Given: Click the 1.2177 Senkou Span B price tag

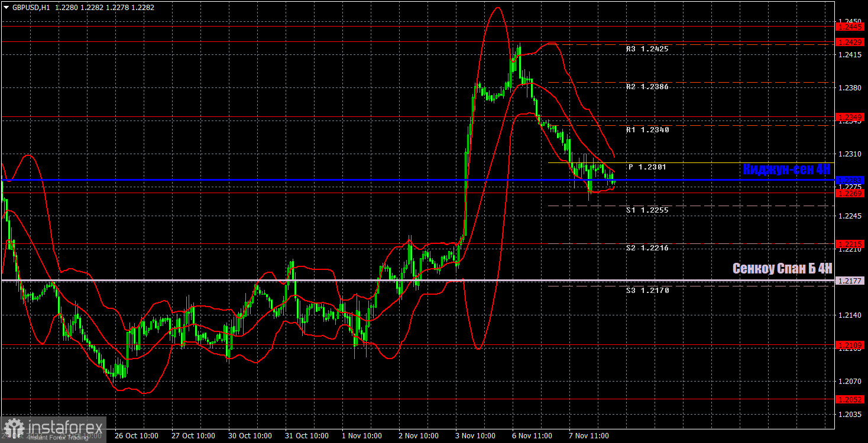Looking at the screenshot, I should [x=850, y=281].
